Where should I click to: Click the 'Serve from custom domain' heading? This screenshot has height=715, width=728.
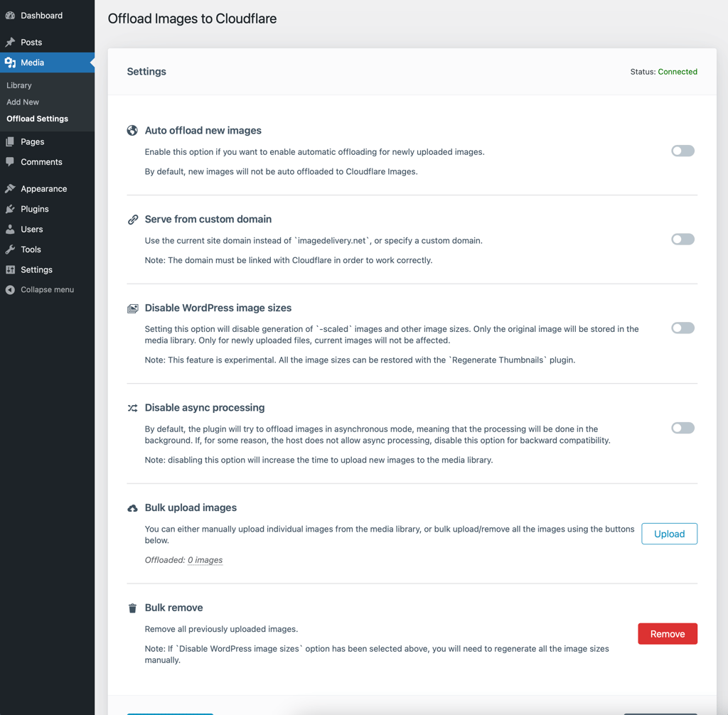click(x=208, y=219)
